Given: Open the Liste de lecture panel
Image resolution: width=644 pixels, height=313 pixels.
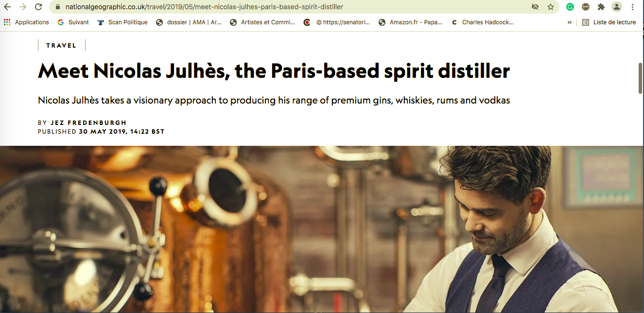Looking at the screenshot, I should 609,22.
